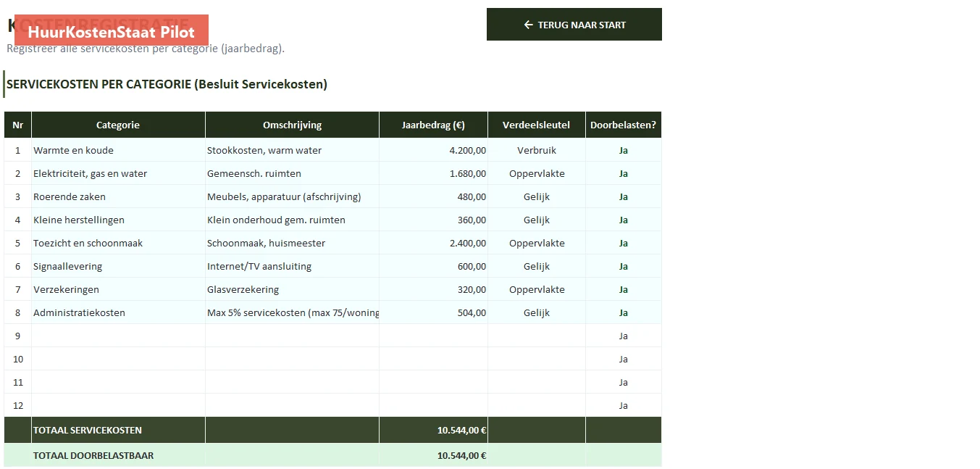
Task: Select the 600,00 amount cell
Action: 433,266
